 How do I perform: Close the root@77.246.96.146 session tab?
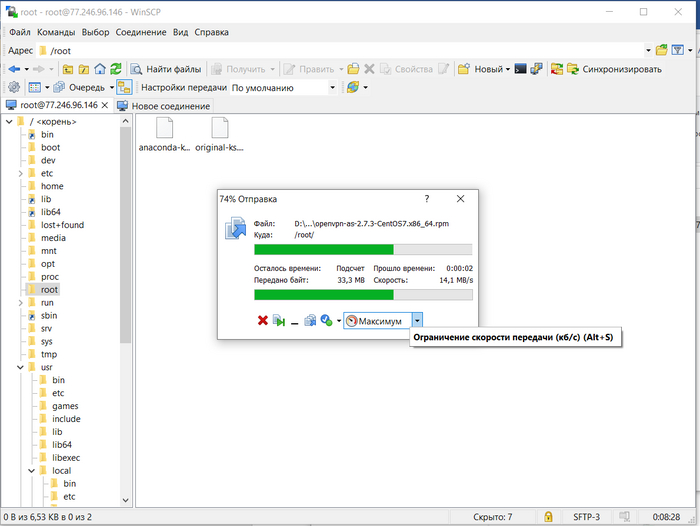(x=105, y=105)
